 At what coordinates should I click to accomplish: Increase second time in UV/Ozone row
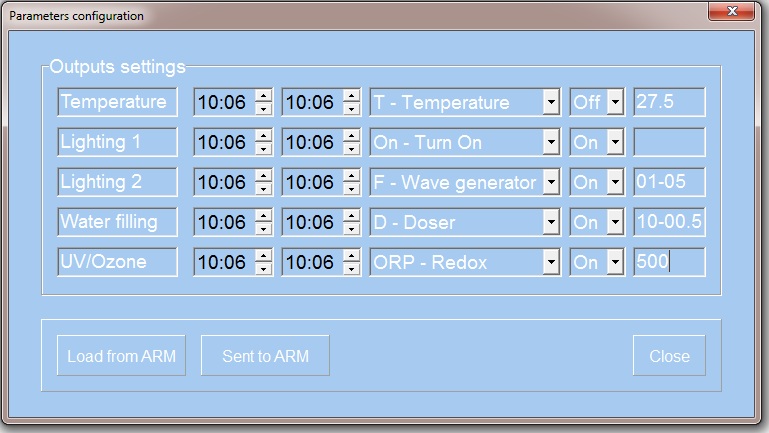tap(352, 256)
